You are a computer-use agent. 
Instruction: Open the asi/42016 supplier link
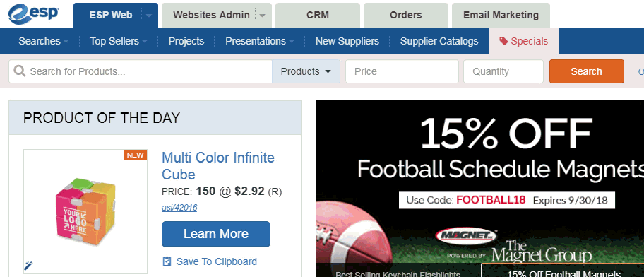tap(179, 208)
